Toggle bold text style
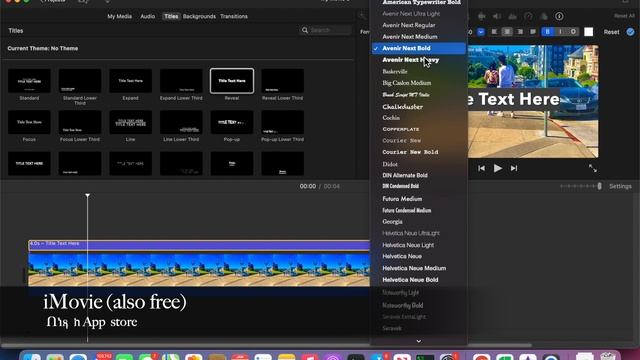The width and height of the screenshot is (640, 360). [548, 32]
